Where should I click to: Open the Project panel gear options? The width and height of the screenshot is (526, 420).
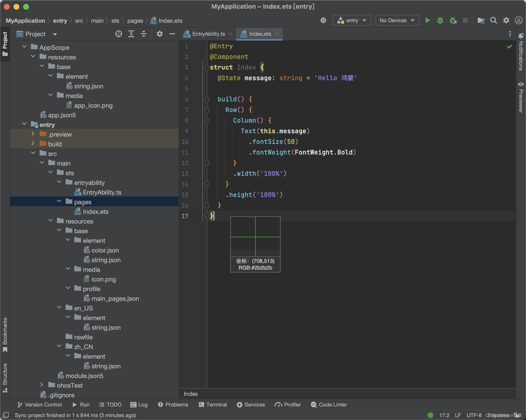[x=159, y=34]
